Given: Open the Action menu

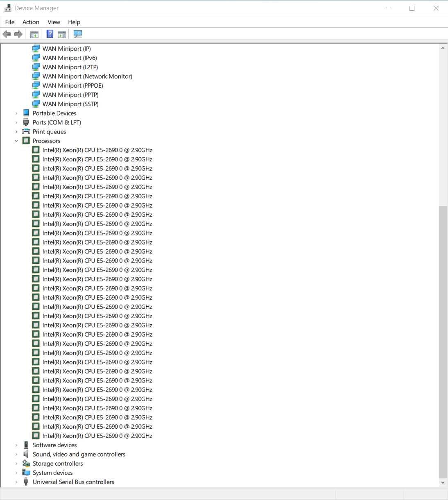Looking at the screenshot, I should [x=31, y=22].
